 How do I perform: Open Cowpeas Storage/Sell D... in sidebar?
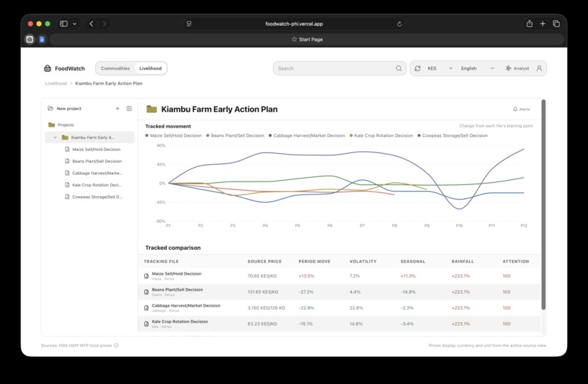[x=94, y=197]
